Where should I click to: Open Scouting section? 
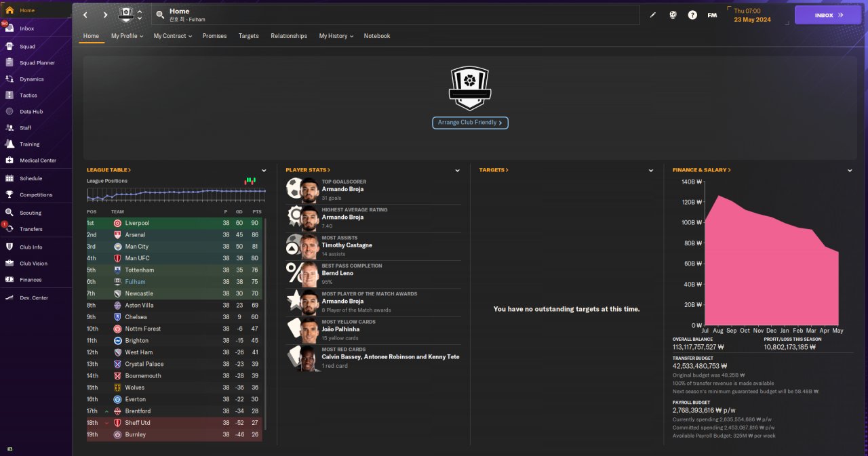click(31, 213)
